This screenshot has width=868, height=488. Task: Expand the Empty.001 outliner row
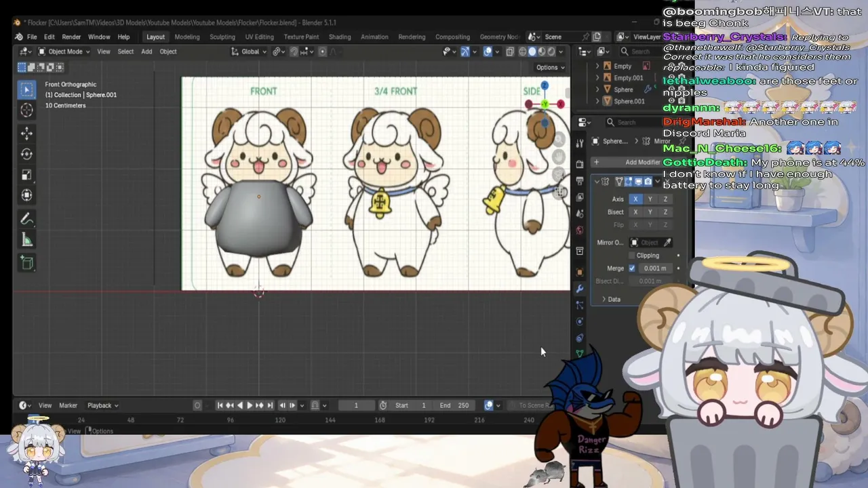pos(597,78)
